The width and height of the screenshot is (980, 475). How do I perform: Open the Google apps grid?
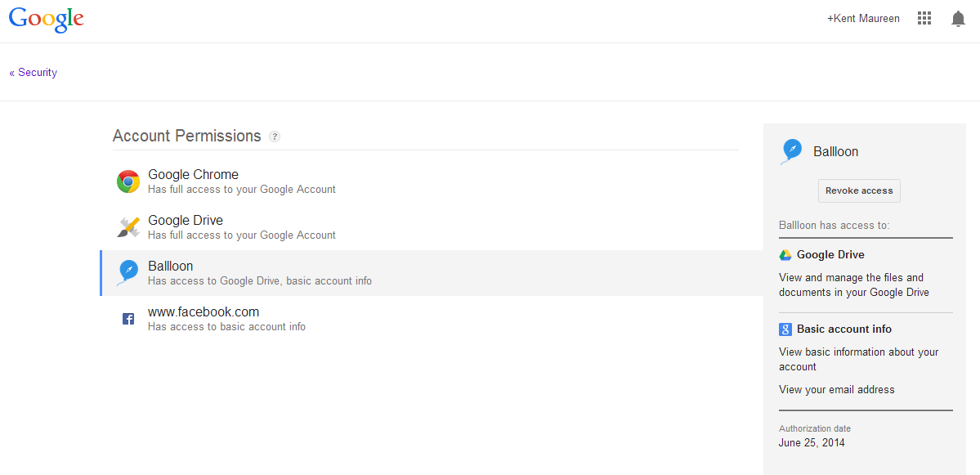click(x=924, y=19)
